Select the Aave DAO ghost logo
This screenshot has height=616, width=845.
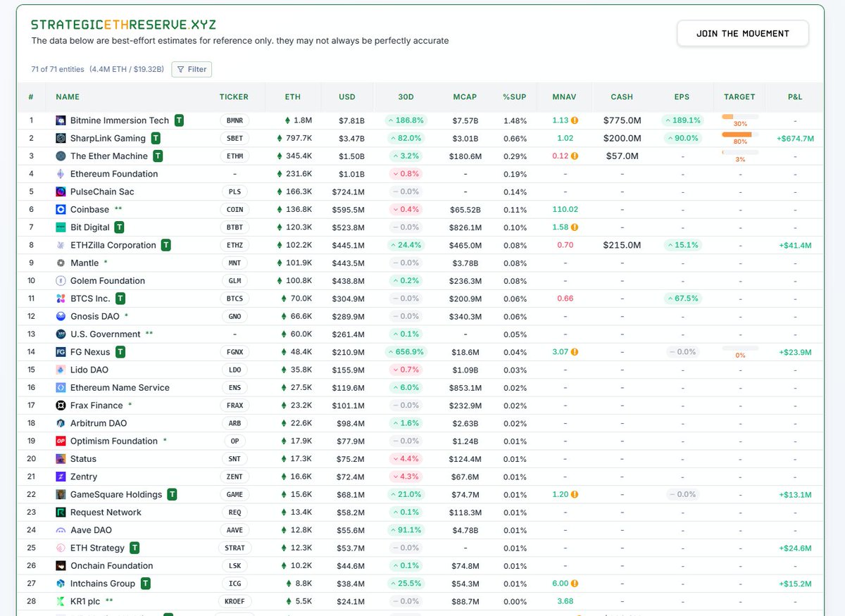[x=60, y=529]
